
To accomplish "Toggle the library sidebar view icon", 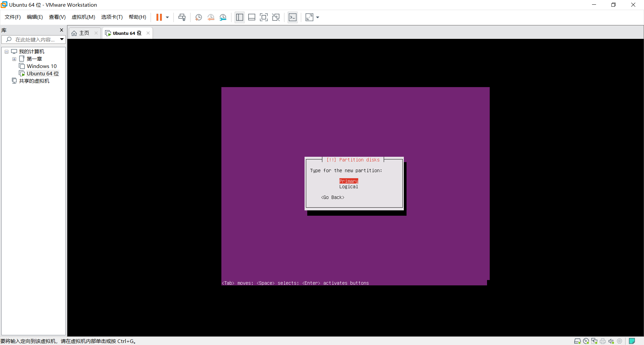I will pos(239,17).
